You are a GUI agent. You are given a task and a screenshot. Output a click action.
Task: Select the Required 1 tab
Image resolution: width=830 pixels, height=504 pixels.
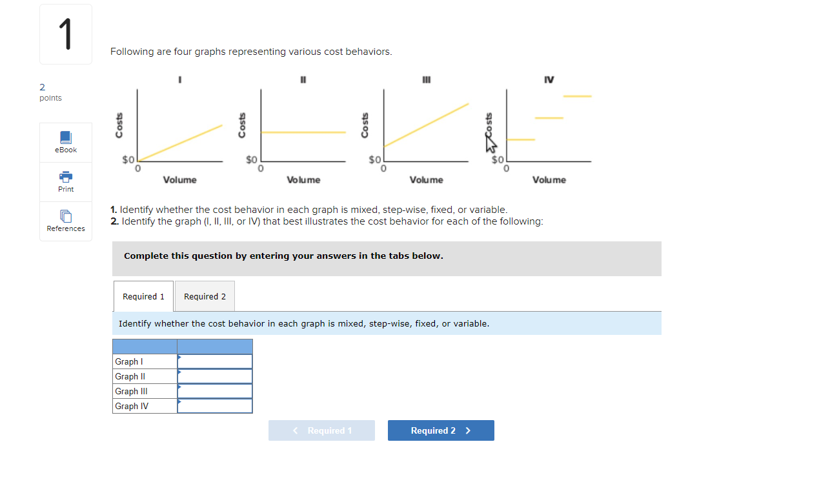[x=143, y=296]
